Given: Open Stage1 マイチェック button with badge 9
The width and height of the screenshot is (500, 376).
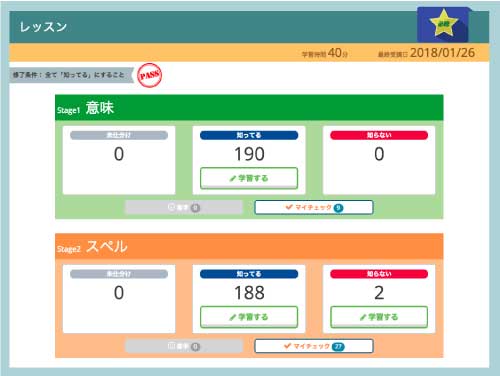Looking at the screenshot, I should pyautogui.click(x=314, y=207).
